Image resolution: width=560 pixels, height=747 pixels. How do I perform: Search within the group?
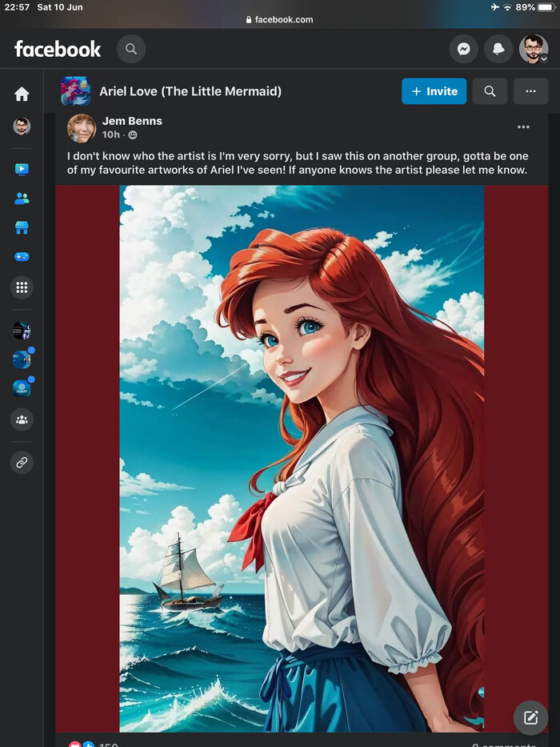pyautogui.click(x=490, y=91)
